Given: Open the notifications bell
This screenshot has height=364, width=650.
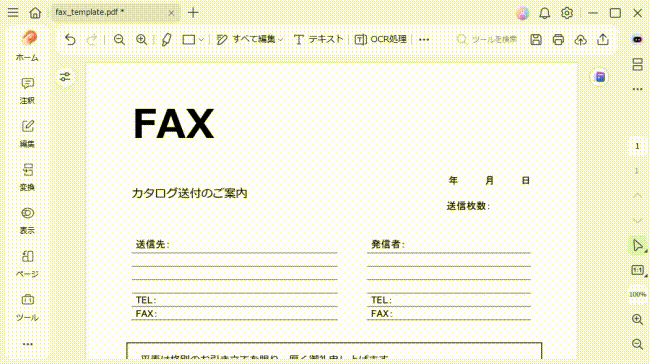Looking at the screenshot, I should click(545, 13).
